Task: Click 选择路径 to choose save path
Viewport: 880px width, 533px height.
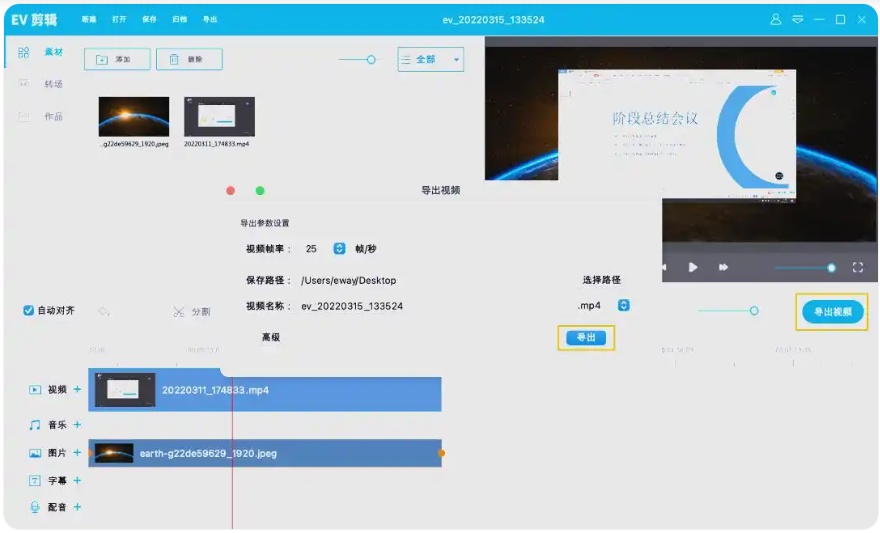Action: pyautogui.click(x=602, y=280)
